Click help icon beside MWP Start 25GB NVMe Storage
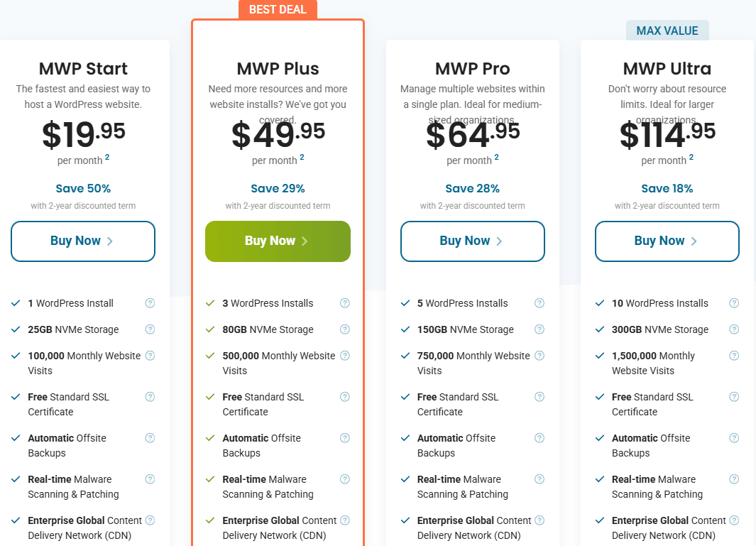The width and height of the screenshot is (756, 546). click(150, 329)
